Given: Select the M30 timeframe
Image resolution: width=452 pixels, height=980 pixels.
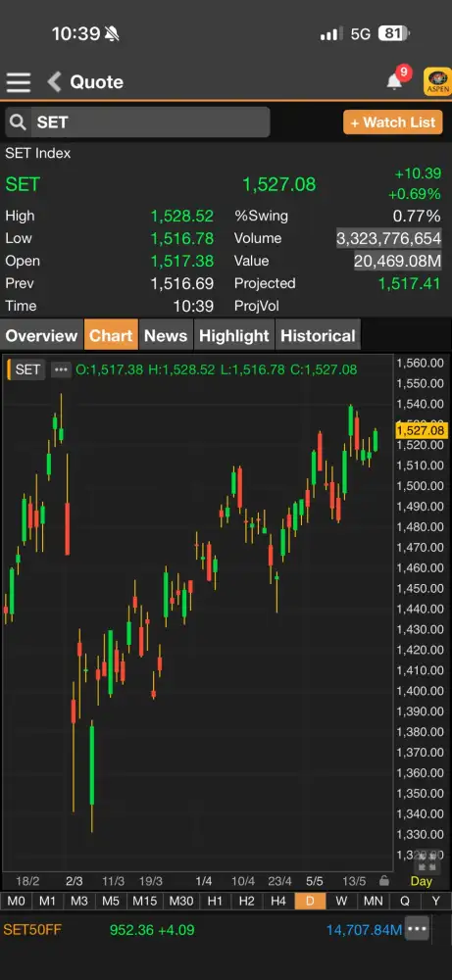Looking at the screenshot, I should pyautogui.click(x=181, y=902).
